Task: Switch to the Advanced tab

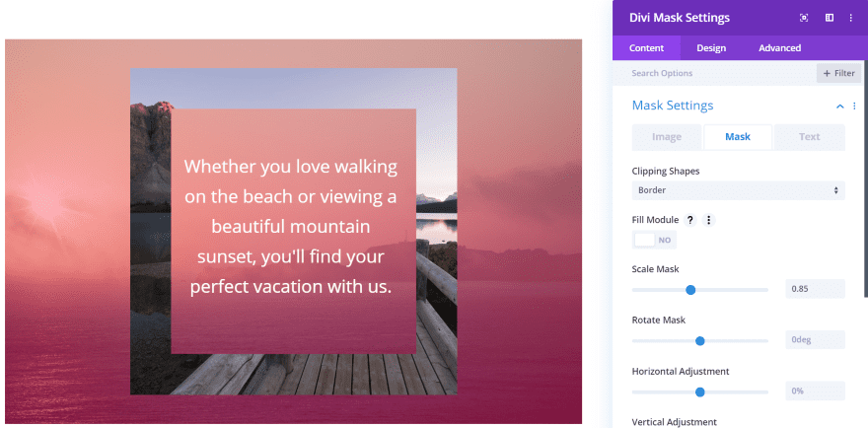Action: tap(779, 48)
